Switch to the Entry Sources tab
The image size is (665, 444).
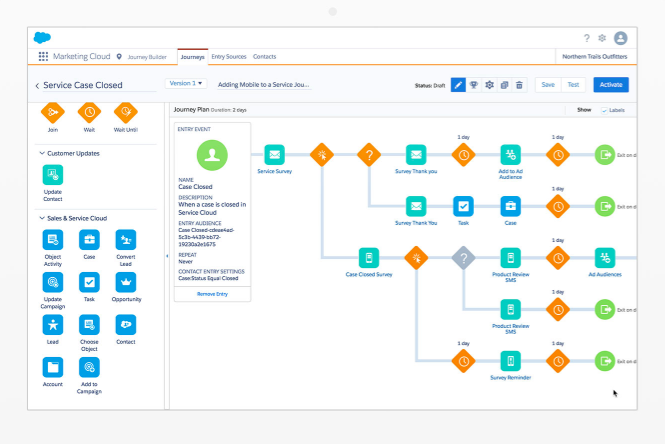(229, 56)
